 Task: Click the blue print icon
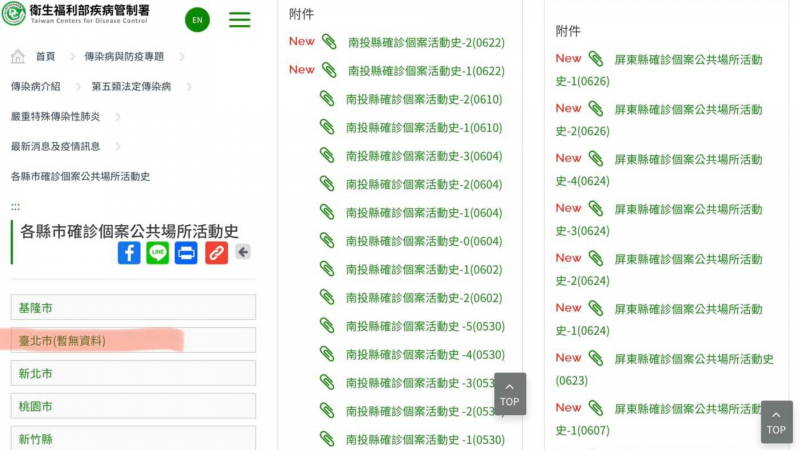(186, 253)
